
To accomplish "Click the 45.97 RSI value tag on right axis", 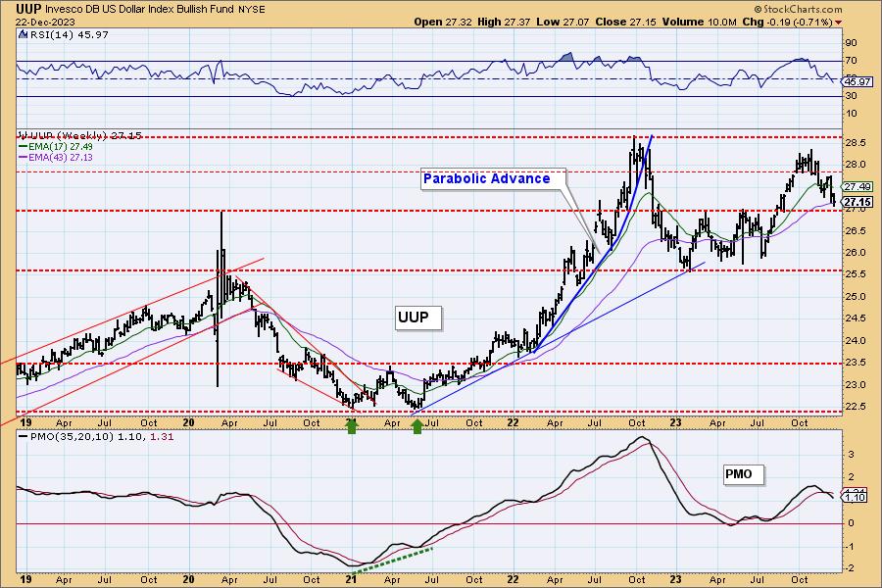I will coord(857,82).
